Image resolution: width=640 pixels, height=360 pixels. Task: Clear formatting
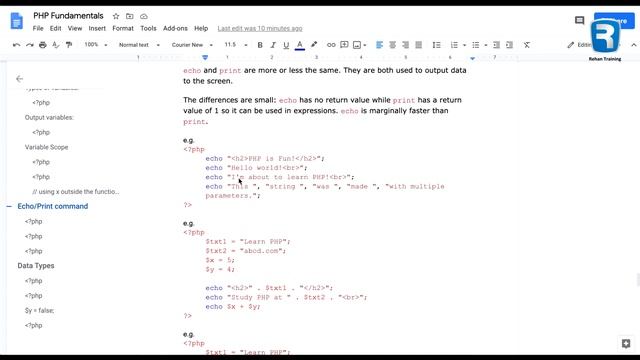[x=527, y=45]
